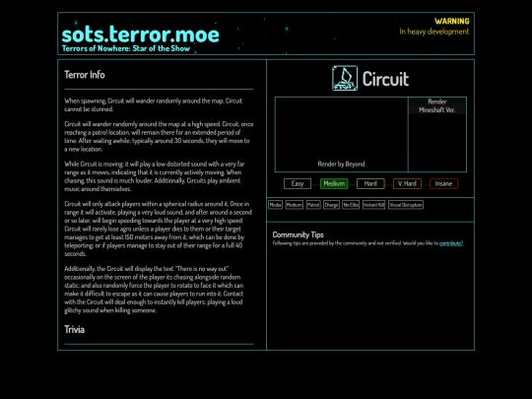532x399 pixels.
Task: Select the V. Hard difficulty button
Action: pyautogui.click(x=407, y=183)
